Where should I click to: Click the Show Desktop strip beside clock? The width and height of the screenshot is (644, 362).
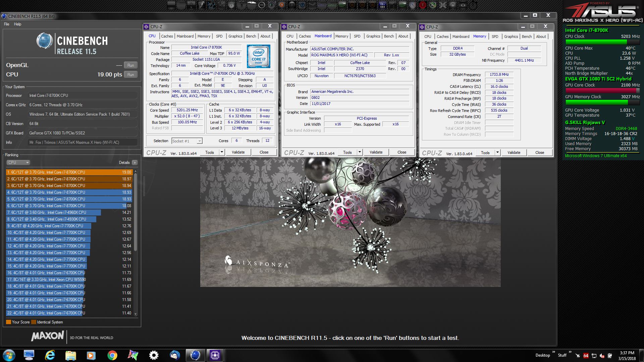point(641,355)
